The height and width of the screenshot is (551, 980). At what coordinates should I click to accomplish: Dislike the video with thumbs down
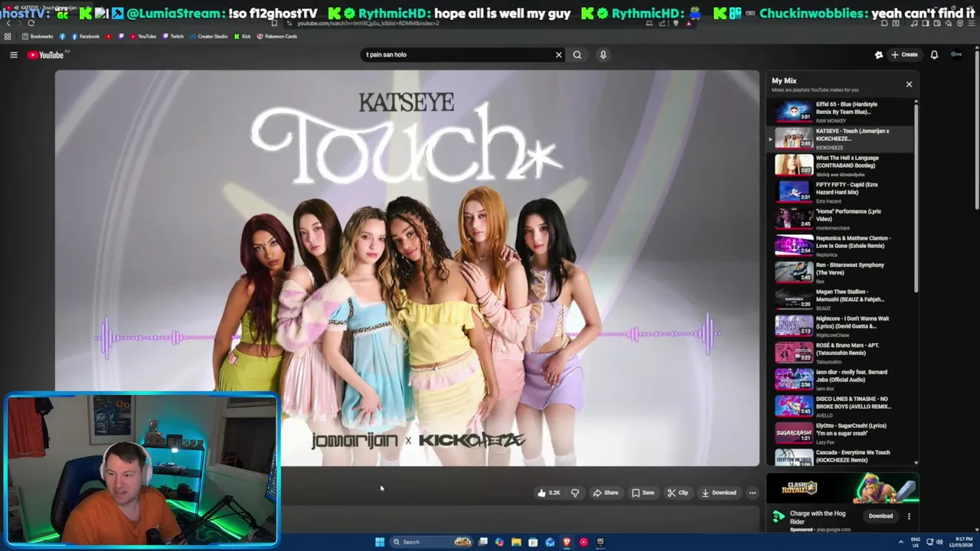click(575, 493)
